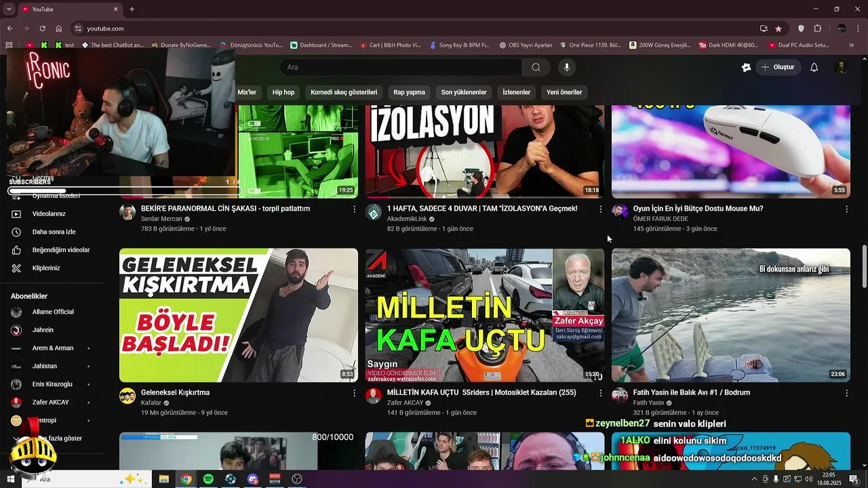The height and width of the screenshot is (488, 868).
Task: Play Fatih Yasin fishing video thumbnail
Action: click(x=731, y=315)
